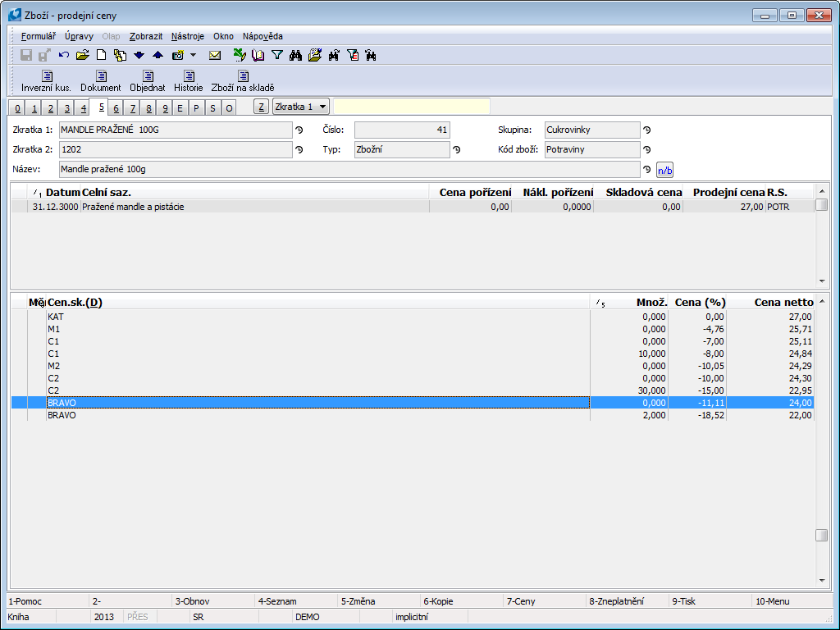Toggle the n/b button beside Název
This screenshot has width=840, height=630.
coord(664,170)
